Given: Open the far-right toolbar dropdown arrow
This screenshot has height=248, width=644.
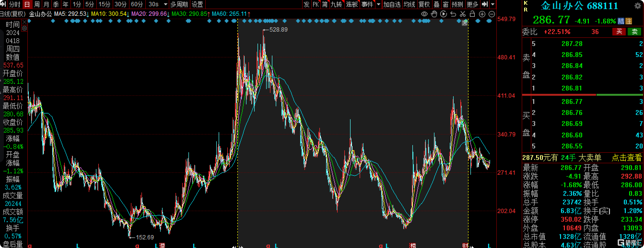Looking at the screenshot, I should point(493,4).
